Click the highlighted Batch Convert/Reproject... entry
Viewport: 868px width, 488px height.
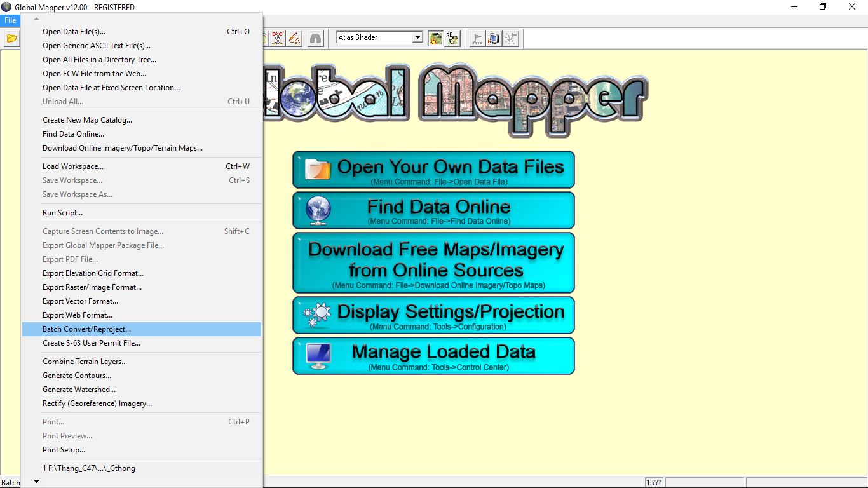[x=142, y=329]
